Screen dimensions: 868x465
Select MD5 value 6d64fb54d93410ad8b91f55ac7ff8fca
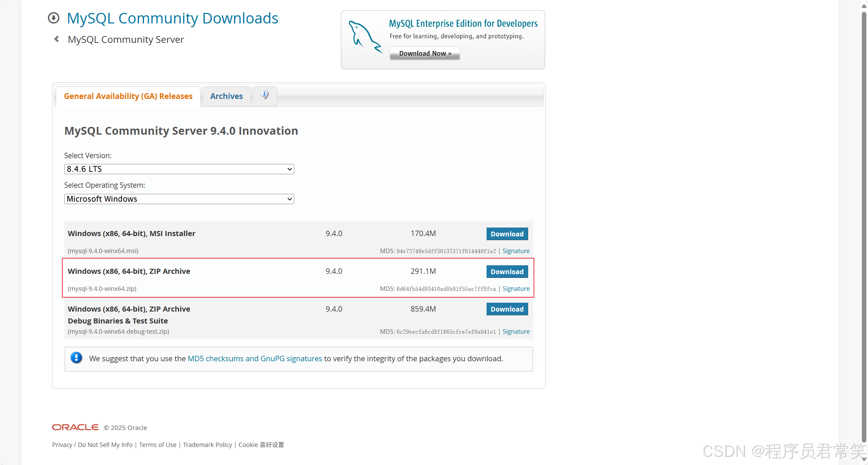tap(446, 289)
